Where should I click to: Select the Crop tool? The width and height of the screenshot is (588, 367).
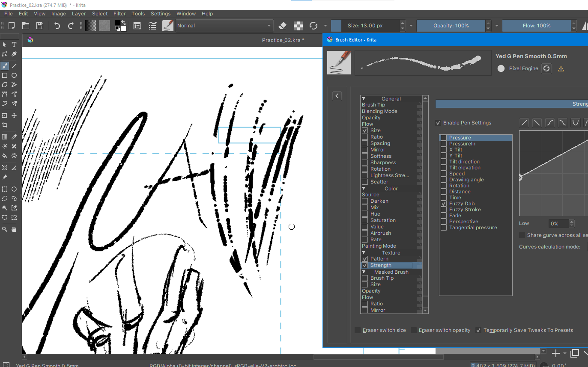pyautogui.click(x=5, y=125)
